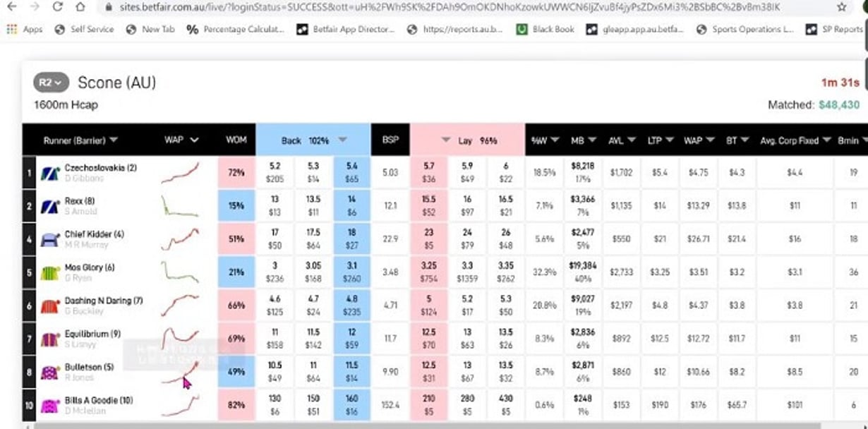Image resolution: width=868 pixels, height=429 pixels.
Task: Click the Betfair App Directory bookmark icon
Action: coord(301,30)
